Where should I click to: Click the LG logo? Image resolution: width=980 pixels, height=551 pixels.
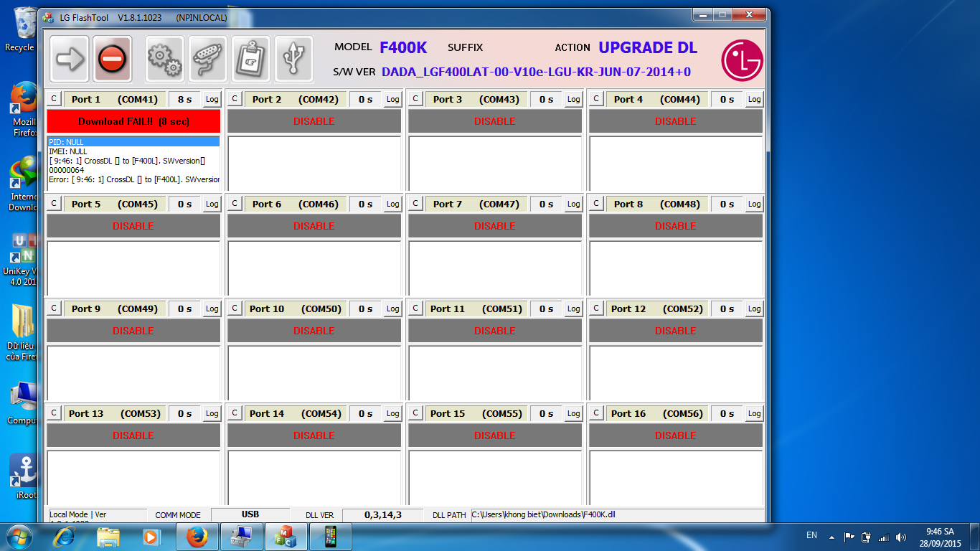(742, 60)
